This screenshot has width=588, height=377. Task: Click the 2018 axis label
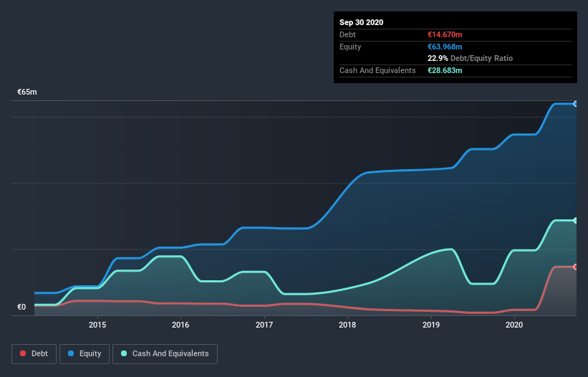coord(347,325)
